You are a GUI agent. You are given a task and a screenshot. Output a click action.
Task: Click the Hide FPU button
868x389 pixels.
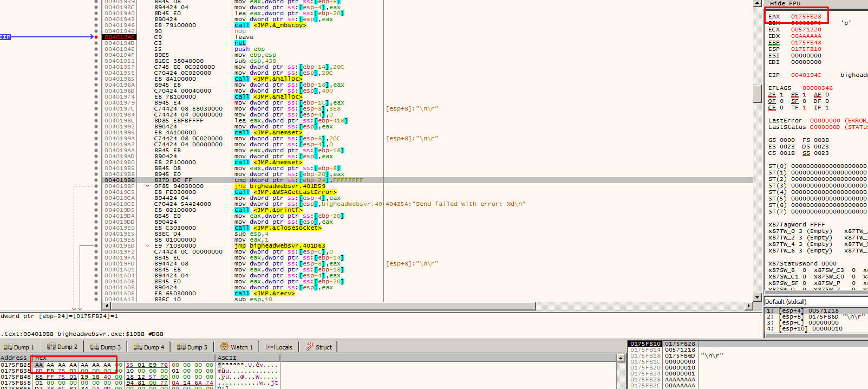(x=785, y=3)
